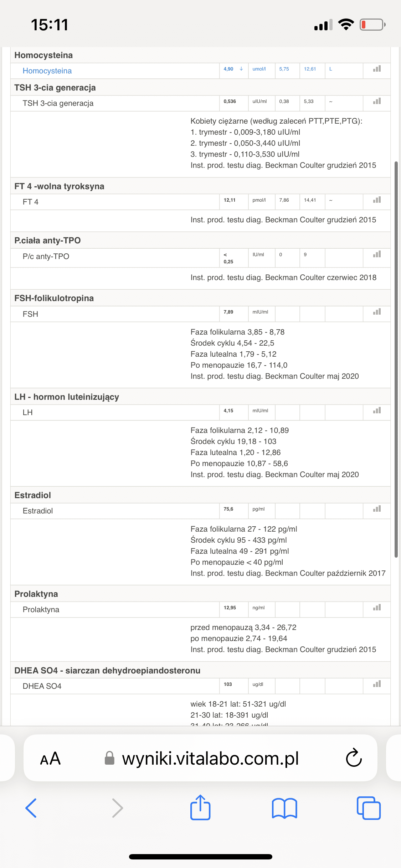Tap the Homocysteina value 4,90
Image resolution: width=401 pixels, height=868 pixels.
[228, 69]
